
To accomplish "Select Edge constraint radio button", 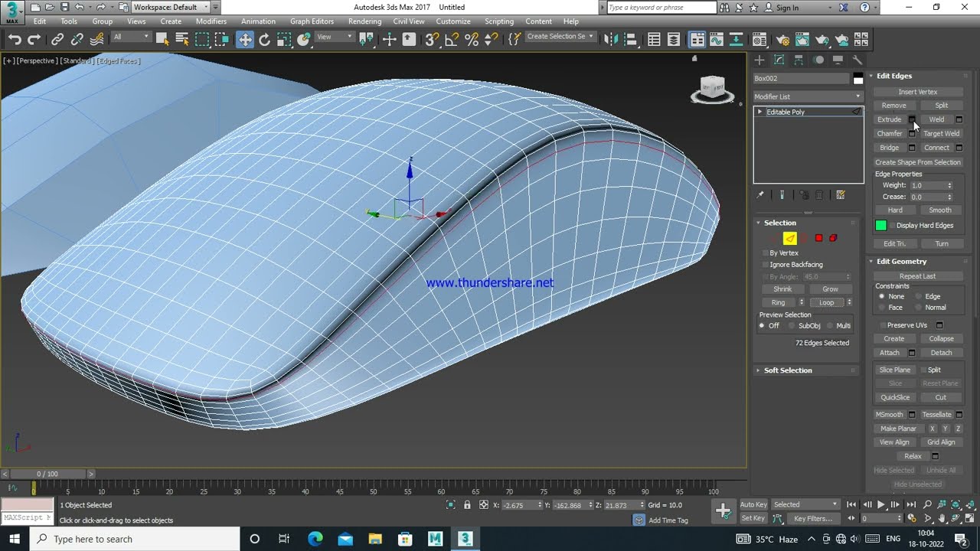I will point(918,296).
